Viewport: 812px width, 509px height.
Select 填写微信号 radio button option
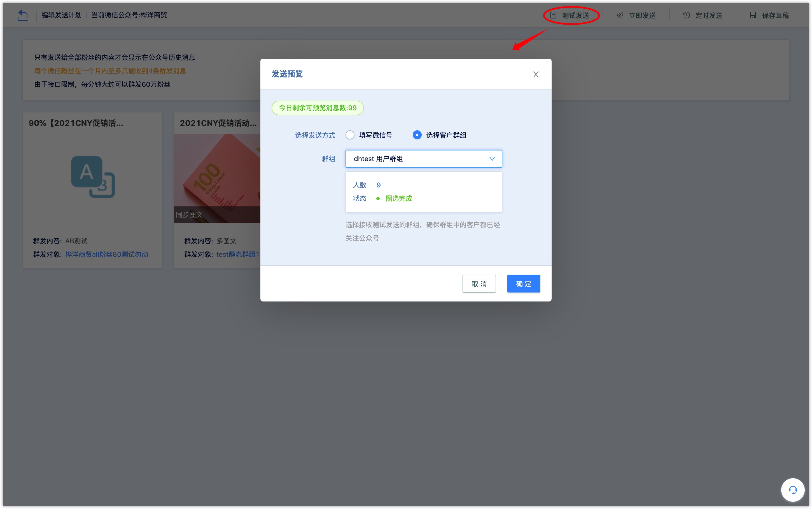[x=350, y=135]
